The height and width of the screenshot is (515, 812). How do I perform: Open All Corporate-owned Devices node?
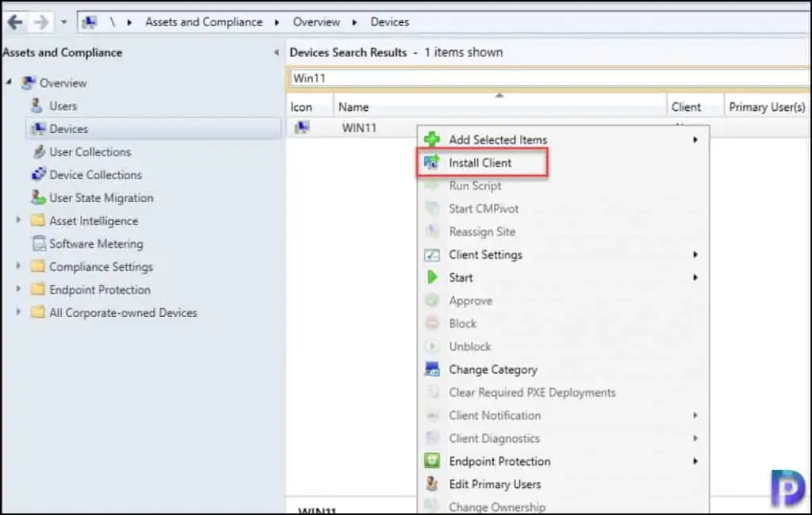point(18,313)
